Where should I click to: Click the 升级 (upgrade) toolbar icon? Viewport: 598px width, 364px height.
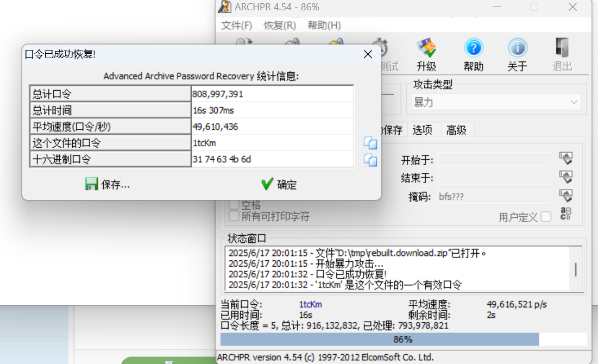[x=426, y=54]
